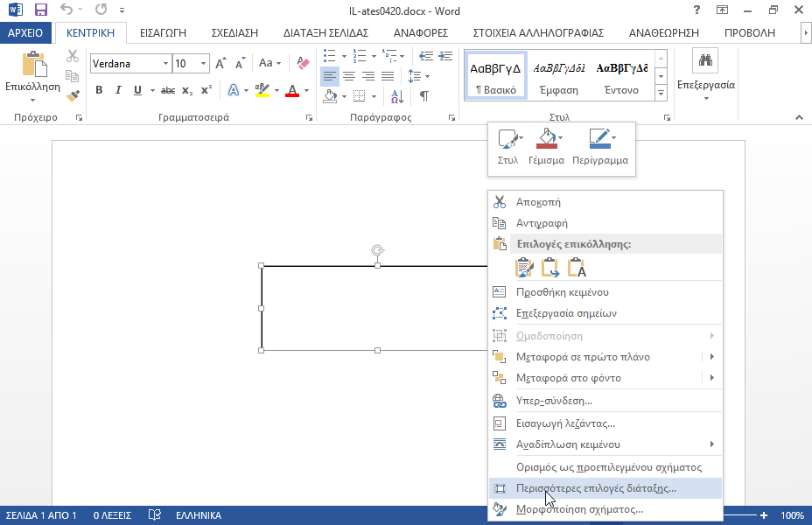Undo the last action
812x525 pixels.
[x=66, y=10]
